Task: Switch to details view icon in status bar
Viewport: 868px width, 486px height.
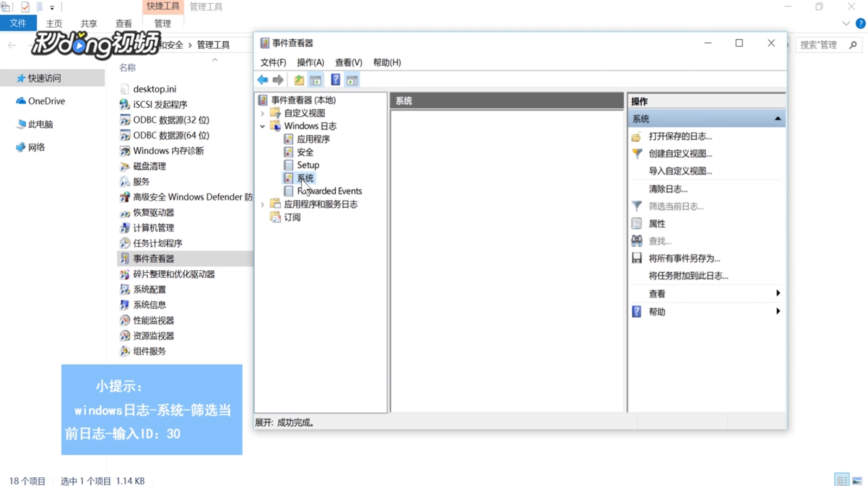Action: pos(841,479)
